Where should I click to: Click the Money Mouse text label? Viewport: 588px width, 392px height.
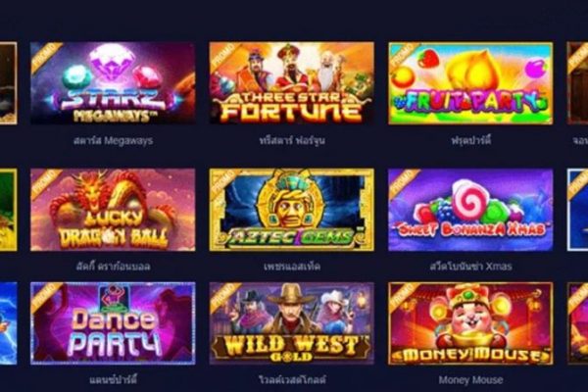click(470, 379)
